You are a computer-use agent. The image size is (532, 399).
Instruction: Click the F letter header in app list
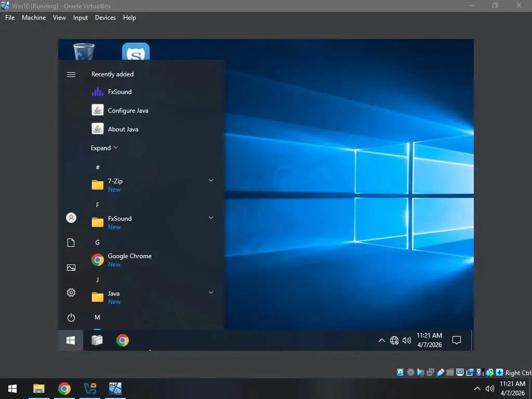(x=97, y=205)
